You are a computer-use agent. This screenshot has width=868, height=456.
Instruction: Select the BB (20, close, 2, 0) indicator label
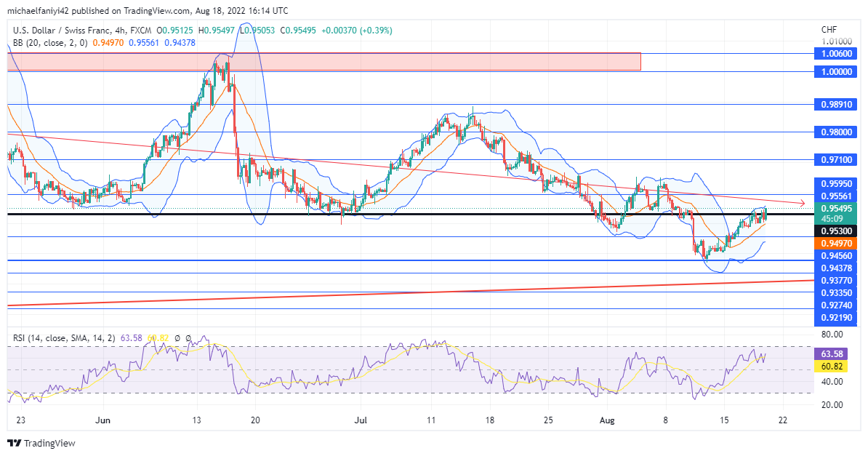coord(50,43)
